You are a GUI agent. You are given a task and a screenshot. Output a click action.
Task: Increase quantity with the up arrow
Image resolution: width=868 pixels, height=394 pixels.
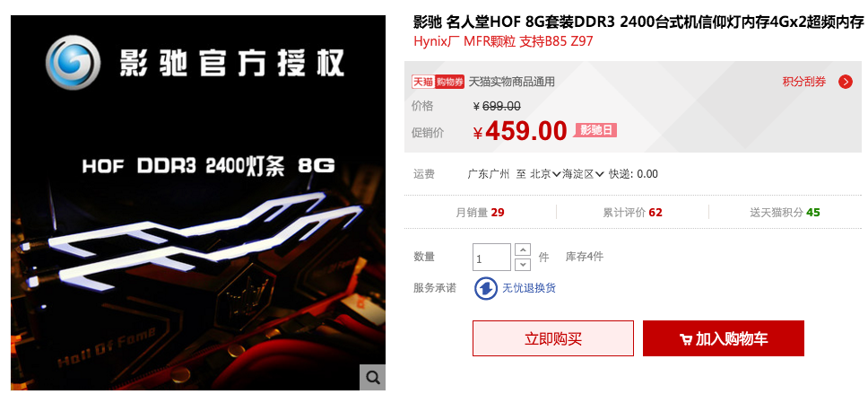tap(523, 250)
